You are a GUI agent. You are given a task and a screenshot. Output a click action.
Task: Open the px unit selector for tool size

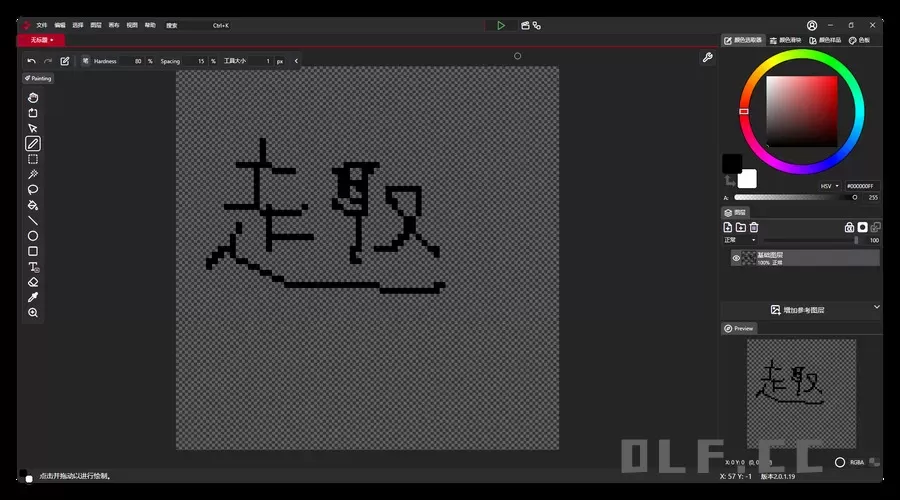point(280,61)
